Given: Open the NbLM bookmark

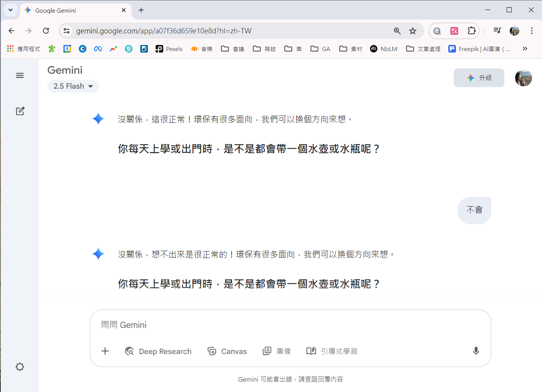Looking at the screenshot, I should tap(384, 49).
